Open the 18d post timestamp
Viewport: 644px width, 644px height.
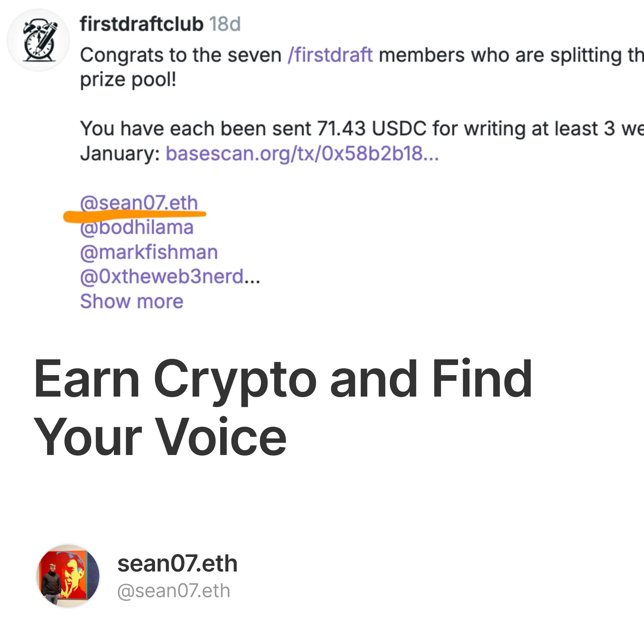coord(225,24)
